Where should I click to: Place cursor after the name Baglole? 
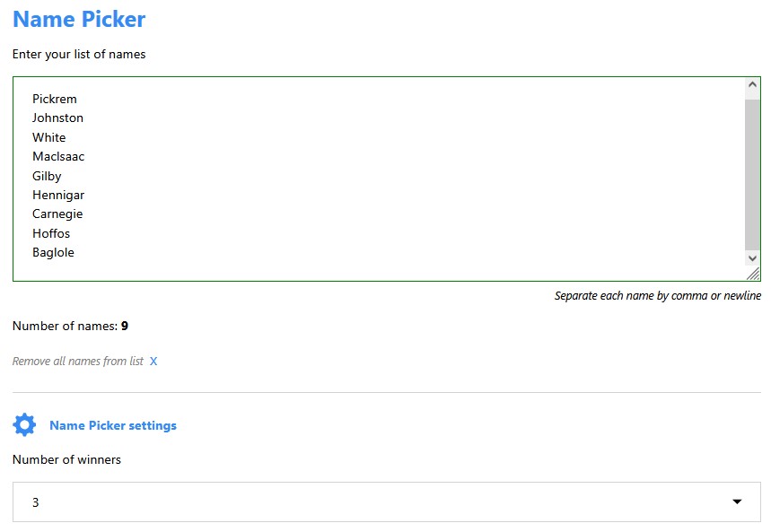(75, 252)
